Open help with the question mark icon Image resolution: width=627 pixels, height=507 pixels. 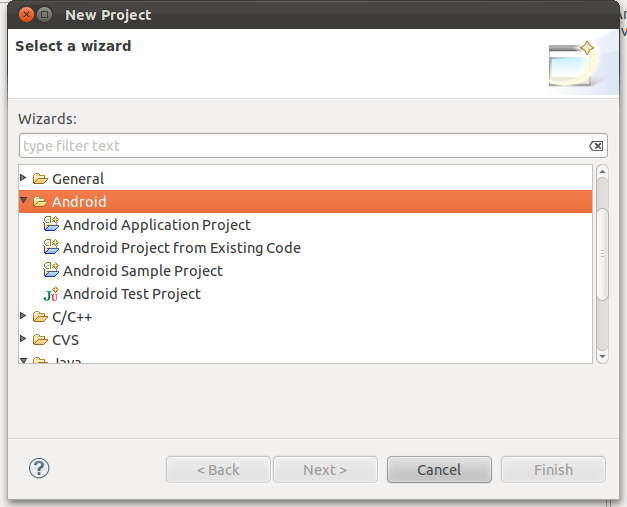pyautogui.click(x=40, y=468)
